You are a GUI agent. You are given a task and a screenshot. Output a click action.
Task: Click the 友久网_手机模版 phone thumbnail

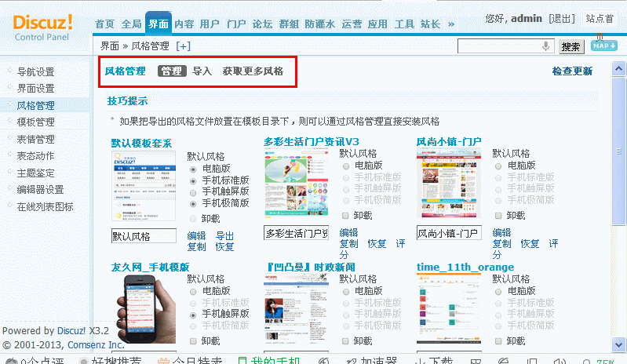147,309
